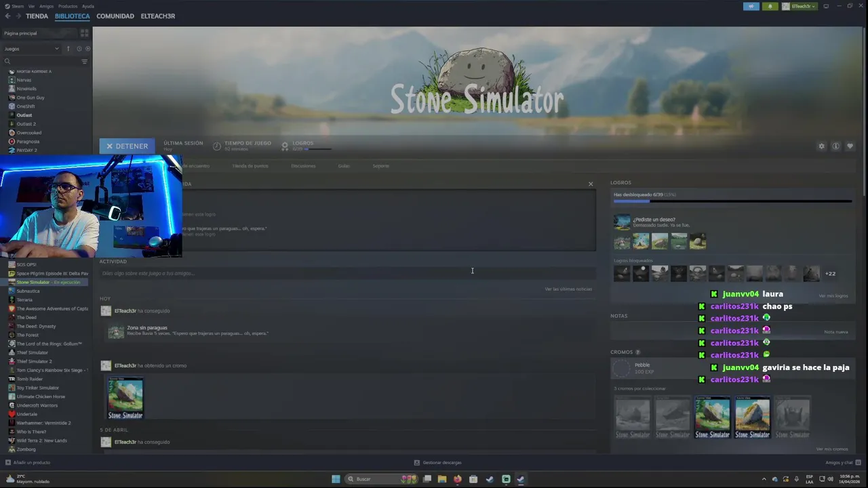The image size is (868, 488).
Task: Open File Explorer from the taskbar
Action: point(442,479)
